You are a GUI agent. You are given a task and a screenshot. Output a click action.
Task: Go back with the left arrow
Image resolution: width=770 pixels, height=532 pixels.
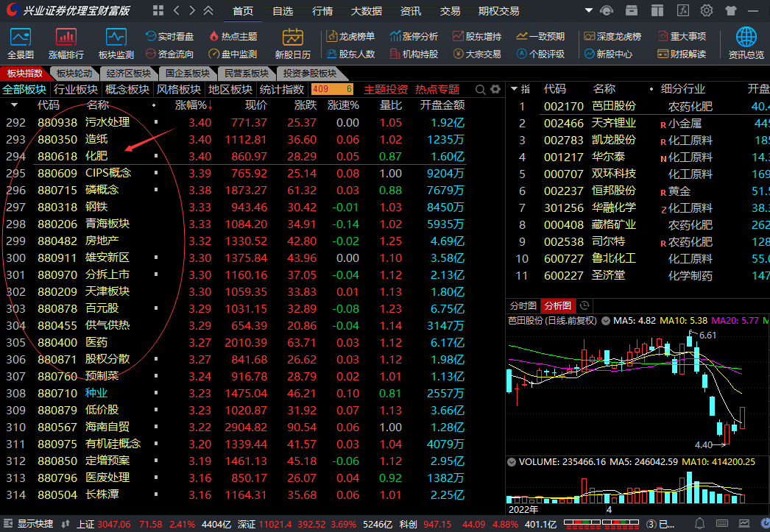(176, 10)
